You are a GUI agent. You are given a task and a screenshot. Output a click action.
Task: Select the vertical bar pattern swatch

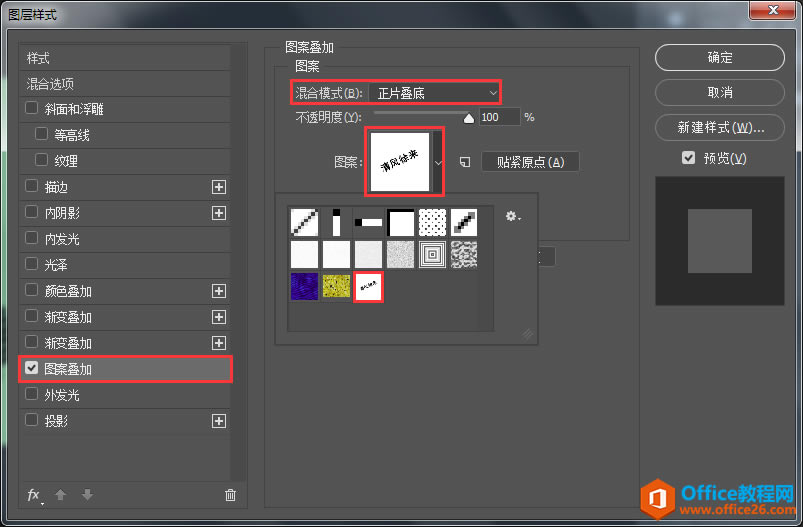pyautogui.click(x=336, y=222)
